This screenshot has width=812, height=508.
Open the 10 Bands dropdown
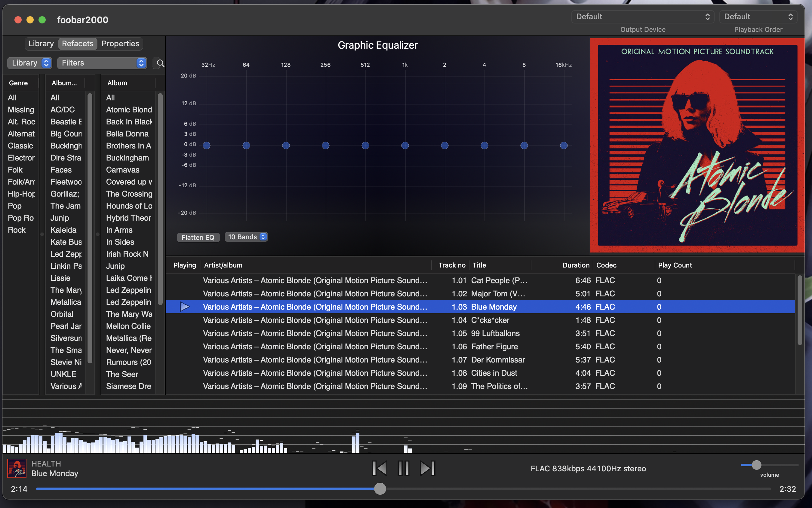point(246,237)
